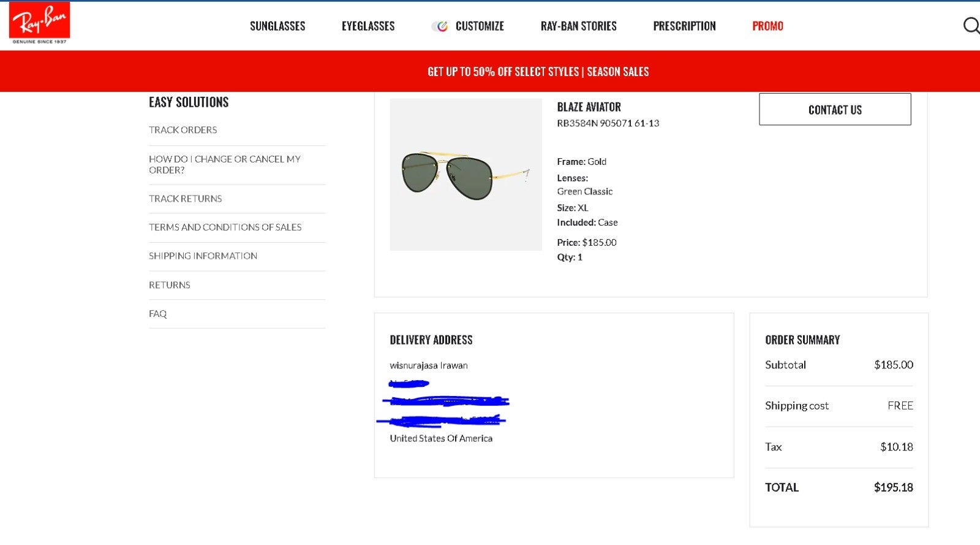Click the Size: XL text
This screenshot has height=545, width=980.
[x=572, y=208]
